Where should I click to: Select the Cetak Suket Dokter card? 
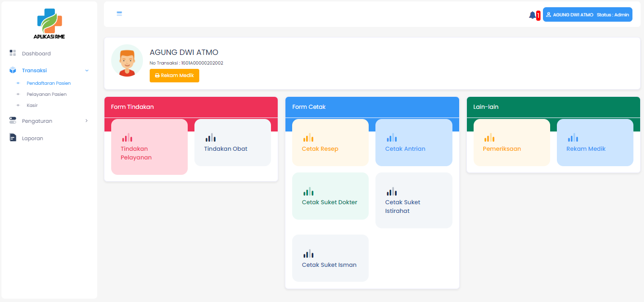[x=330, y=197]
